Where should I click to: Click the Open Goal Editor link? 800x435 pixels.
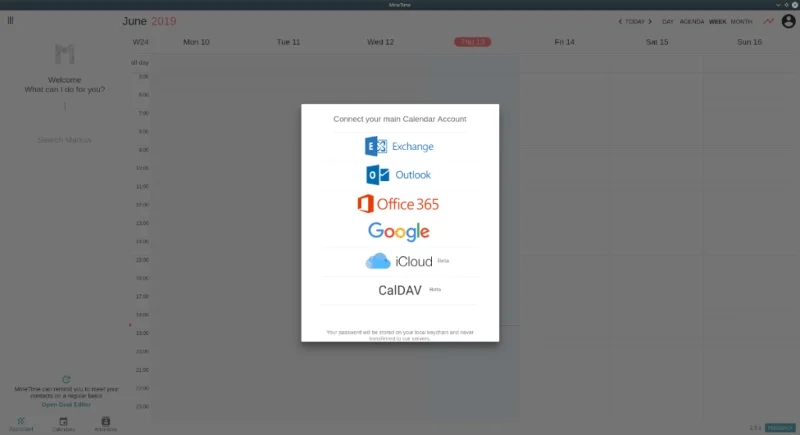66,404
